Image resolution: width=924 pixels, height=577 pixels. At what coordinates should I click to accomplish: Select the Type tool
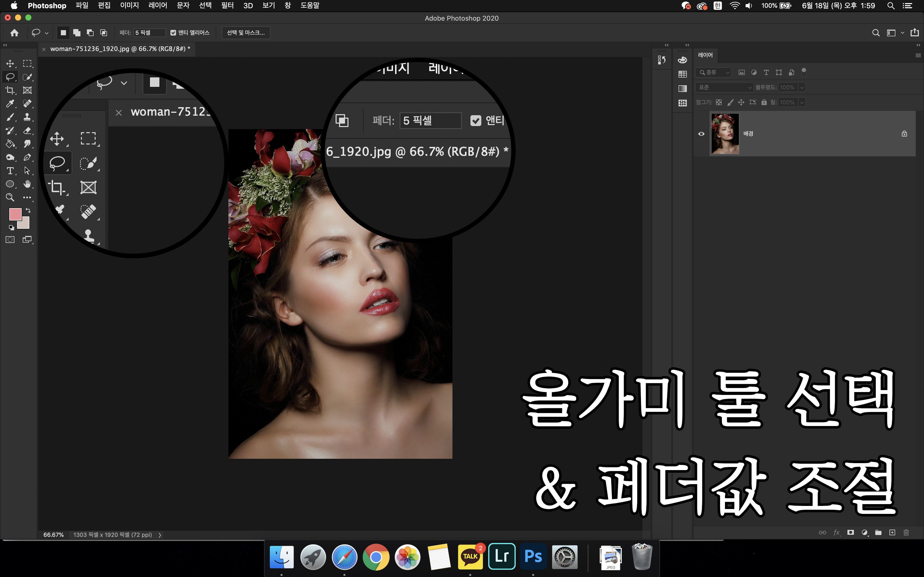click(x=10, y=171)
